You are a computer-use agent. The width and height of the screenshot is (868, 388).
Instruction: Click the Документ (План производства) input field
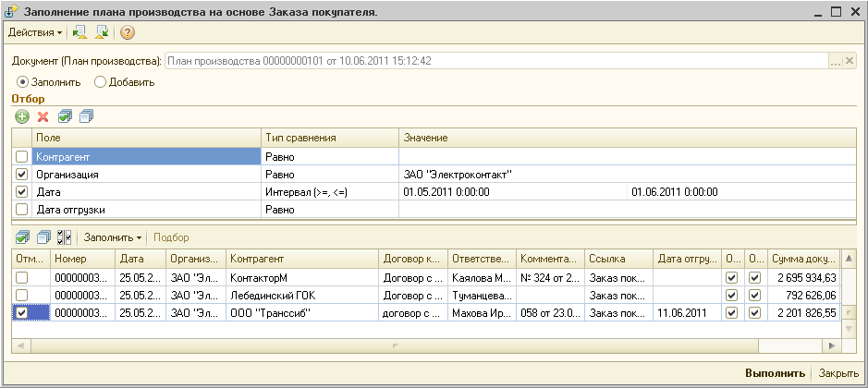click(496, 61)
